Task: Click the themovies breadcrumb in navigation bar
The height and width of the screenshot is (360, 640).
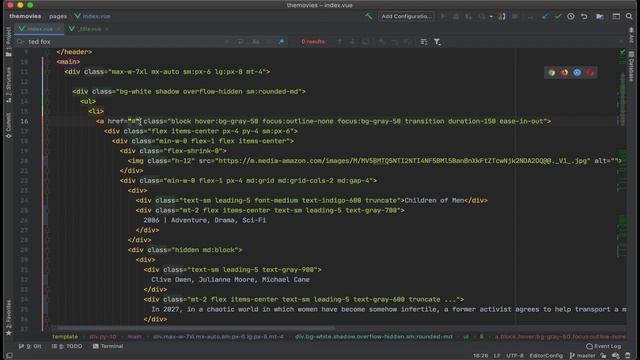Action: (x=25, y=16)
